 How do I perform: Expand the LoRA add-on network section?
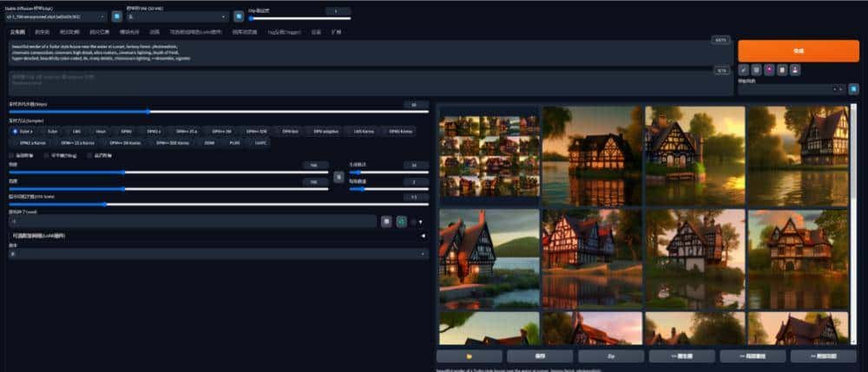(422, 235)
